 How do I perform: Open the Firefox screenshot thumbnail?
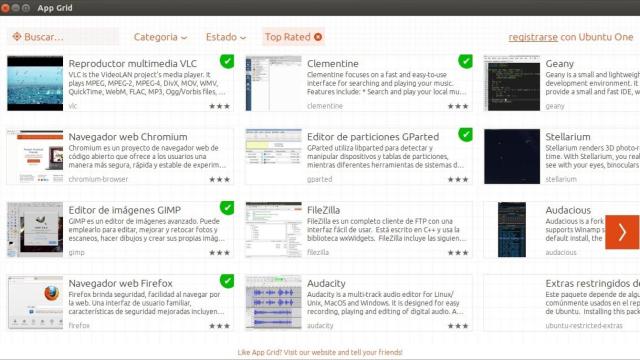point(35,302)
